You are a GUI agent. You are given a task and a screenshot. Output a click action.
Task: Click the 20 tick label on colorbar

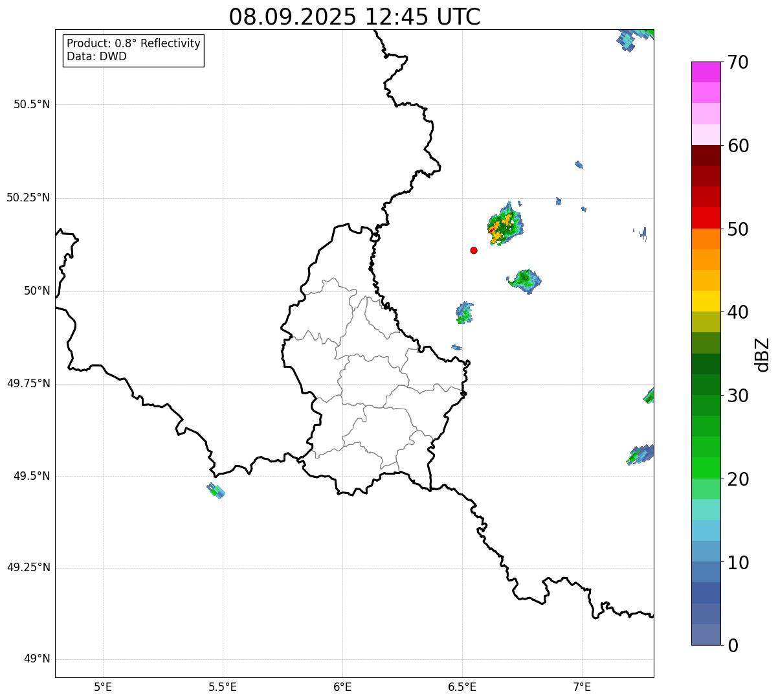click(738, 479)
